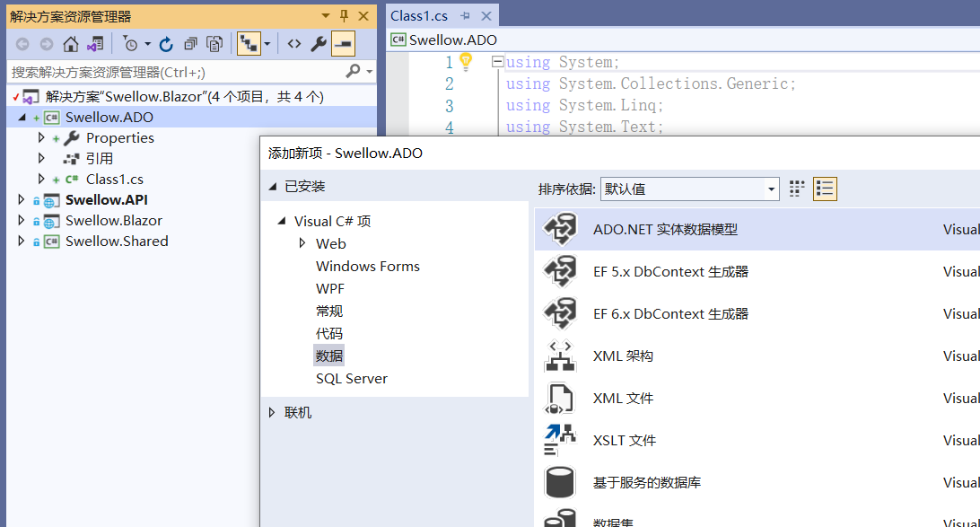Open Properties via the wrench icon
This screenshot has height=527, width=980.
tap(319, 43)
